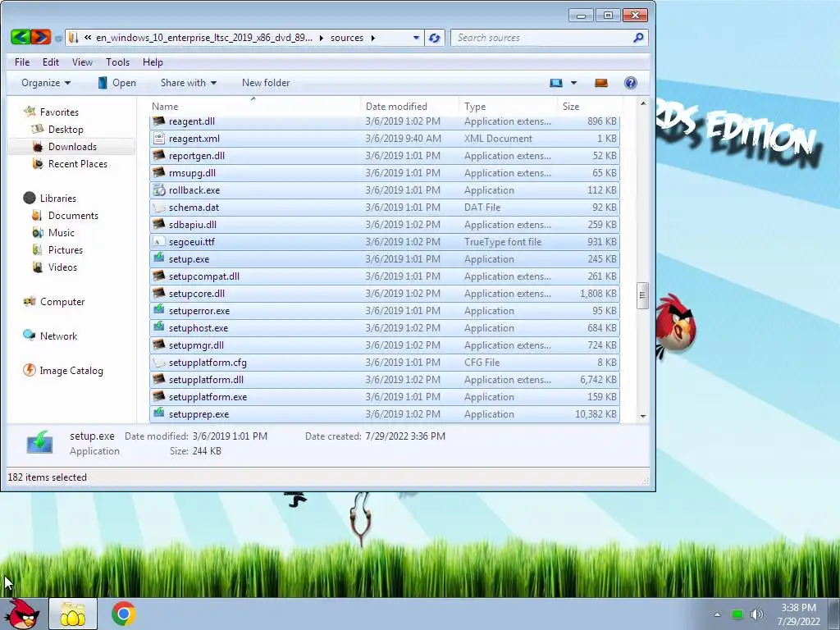Click the change view icon

[556, 83]
